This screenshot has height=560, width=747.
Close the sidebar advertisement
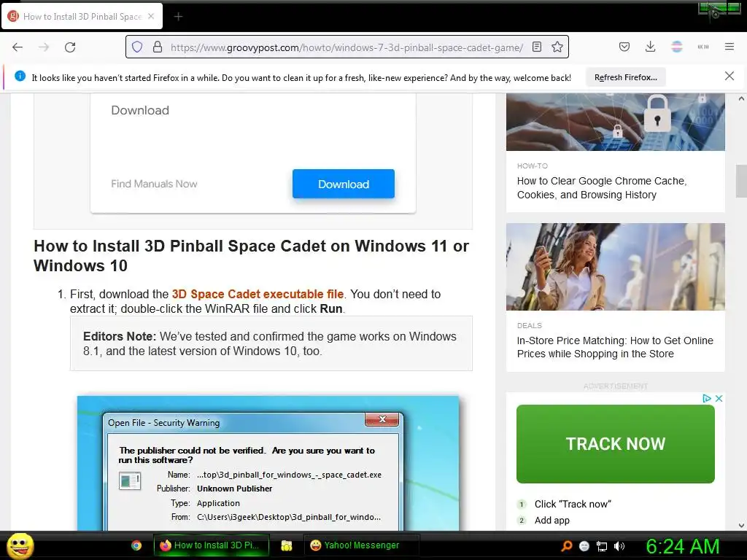[719, 399]
